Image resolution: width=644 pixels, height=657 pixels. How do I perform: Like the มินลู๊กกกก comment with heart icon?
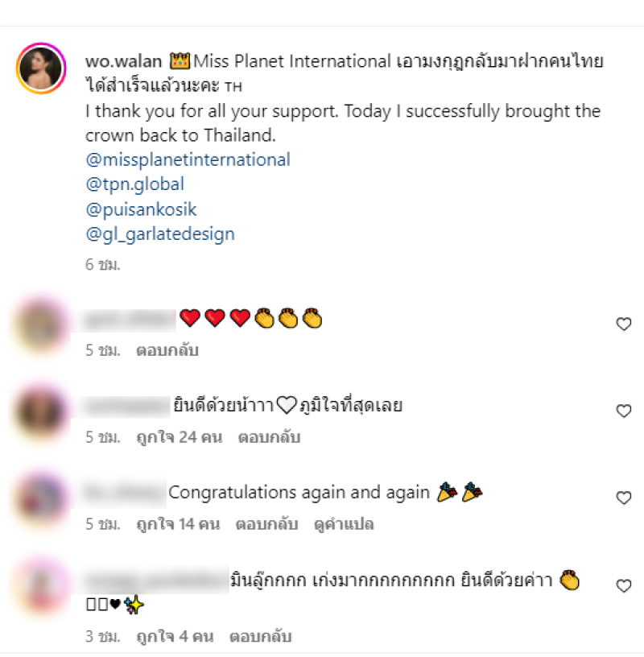623,585
